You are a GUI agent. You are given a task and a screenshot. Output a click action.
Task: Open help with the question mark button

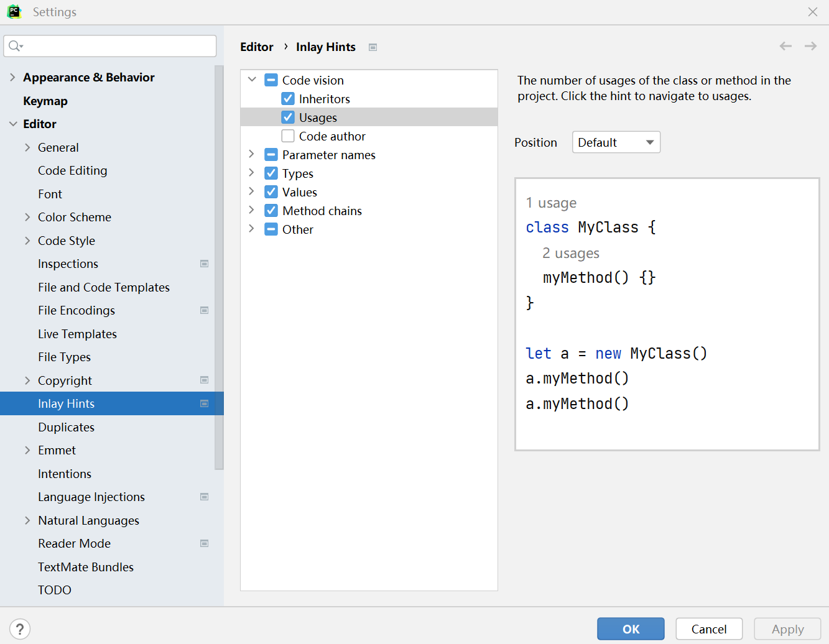[20, 629]
